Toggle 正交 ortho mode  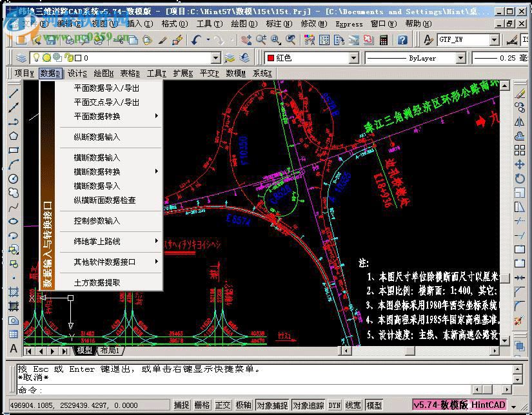[x=222, y=405]
